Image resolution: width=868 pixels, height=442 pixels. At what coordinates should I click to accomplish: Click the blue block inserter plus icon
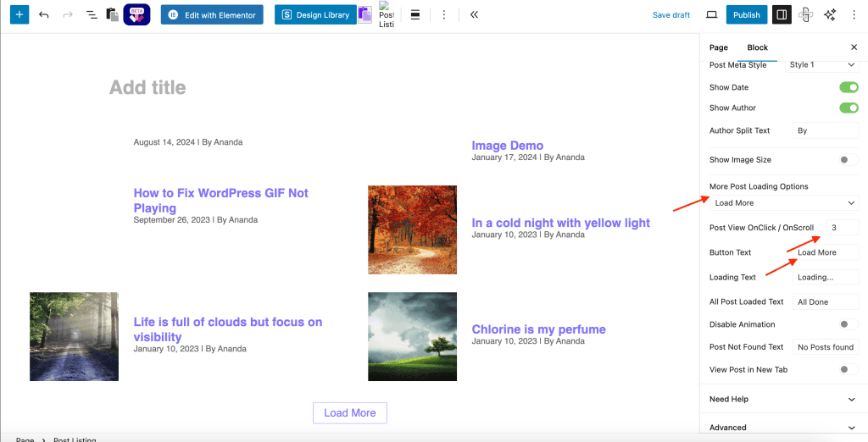click(x=19, y=15)
